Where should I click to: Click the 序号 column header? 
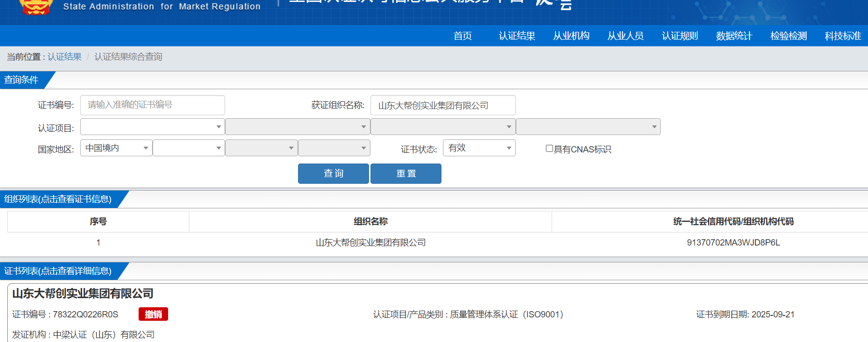[98, 221]
